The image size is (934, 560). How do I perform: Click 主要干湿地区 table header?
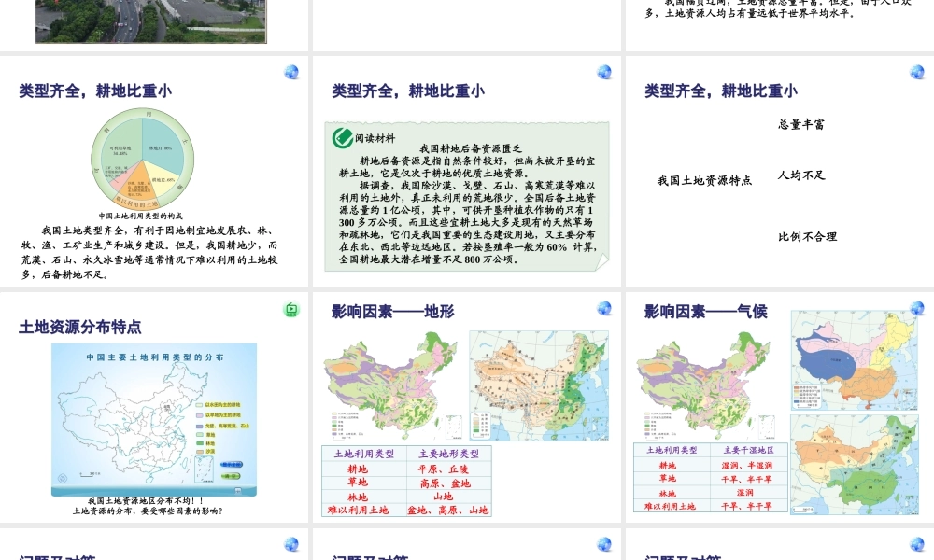click(749, 451)
